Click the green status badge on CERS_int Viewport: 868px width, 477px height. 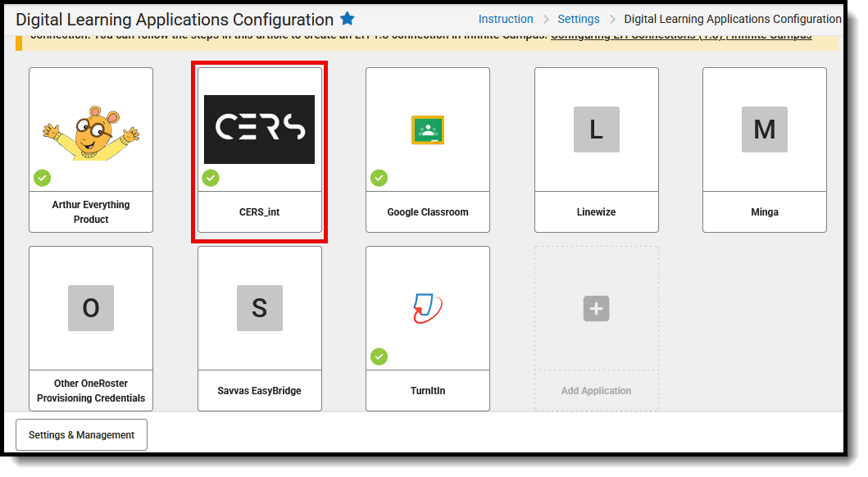click(211, 178)
